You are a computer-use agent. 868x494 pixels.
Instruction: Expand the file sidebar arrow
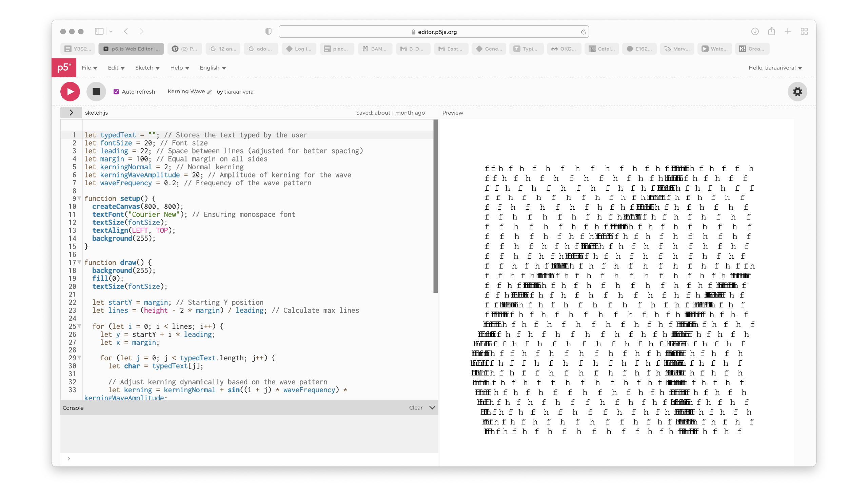[71, 113]
